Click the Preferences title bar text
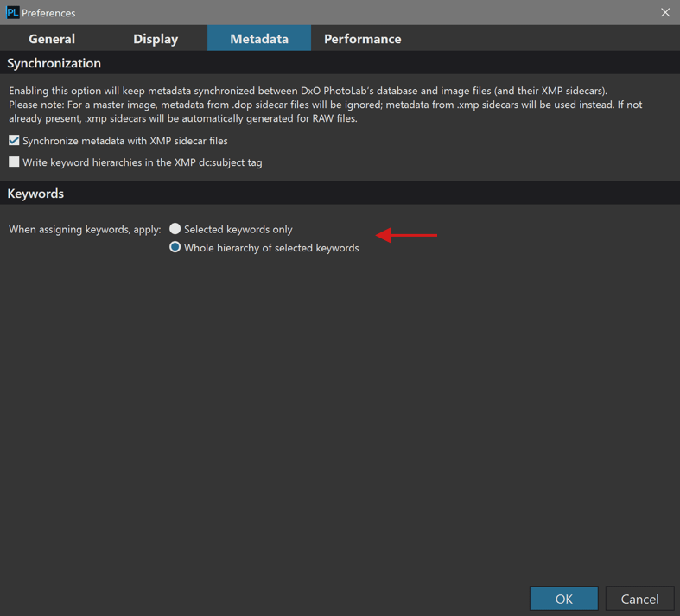 48,13
